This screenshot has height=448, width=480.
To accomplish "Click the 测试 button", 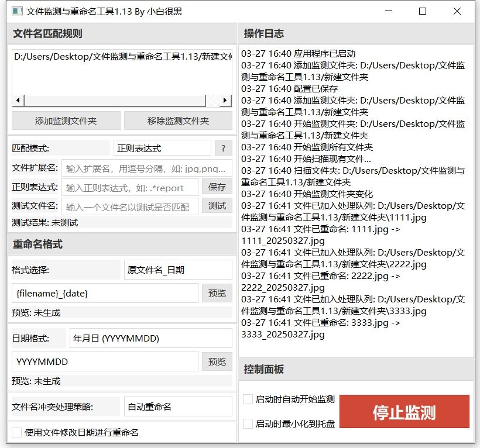I will [217, 206].
